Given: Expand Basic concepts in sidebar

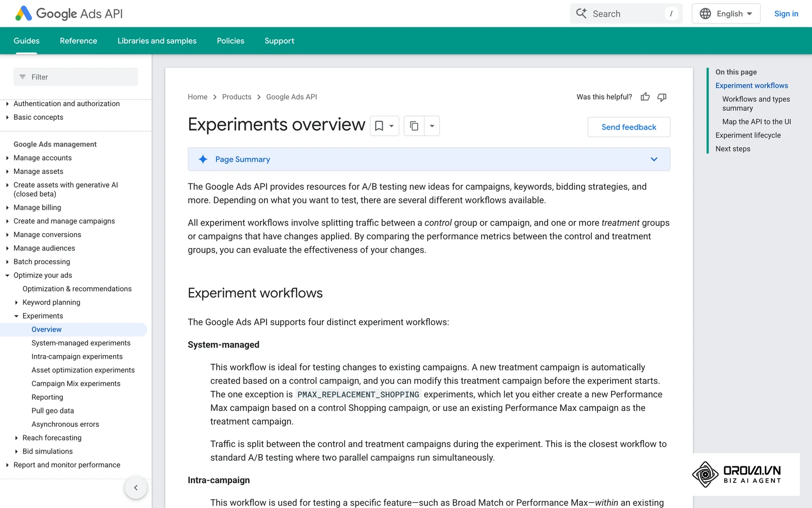Looking at the screenshot, I should [39, 117].
